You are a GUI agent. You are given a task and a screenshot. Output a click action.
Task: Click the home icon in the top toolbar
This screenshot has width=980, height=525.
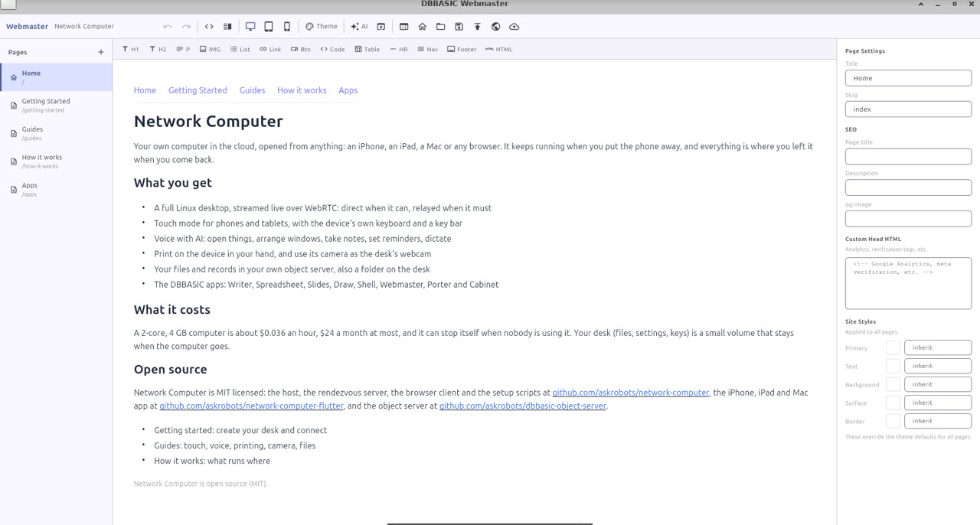[x=423, y=27]
